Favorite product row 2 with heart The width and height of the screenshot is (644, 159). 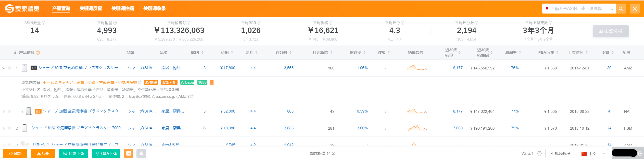tap(9, 128)
